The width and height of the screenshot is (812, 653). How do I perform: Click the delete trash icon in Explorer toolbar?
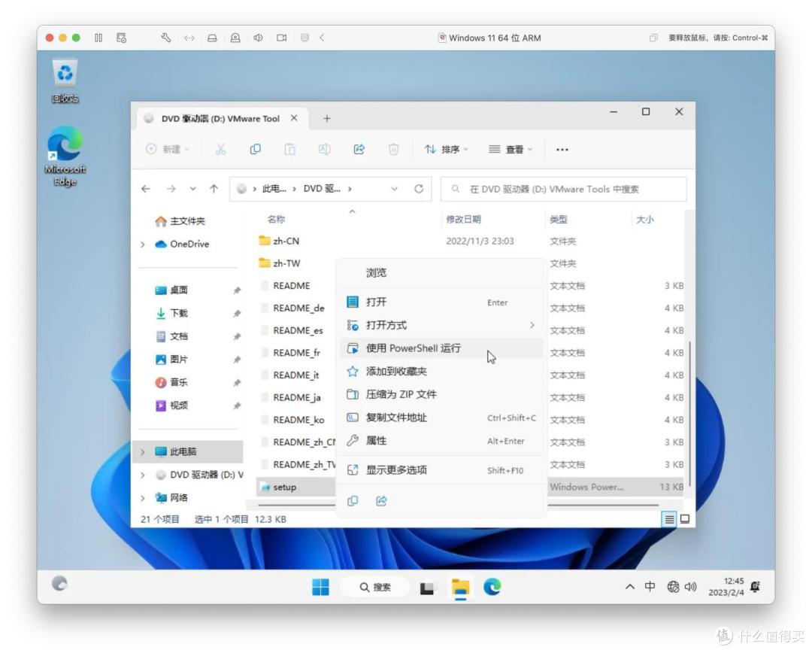coord(393,149)
